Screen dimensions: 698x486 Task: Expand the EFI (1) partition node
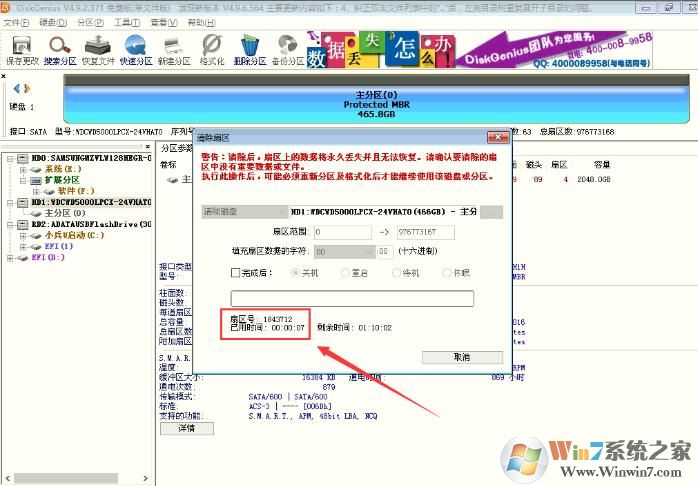[23, 247]
